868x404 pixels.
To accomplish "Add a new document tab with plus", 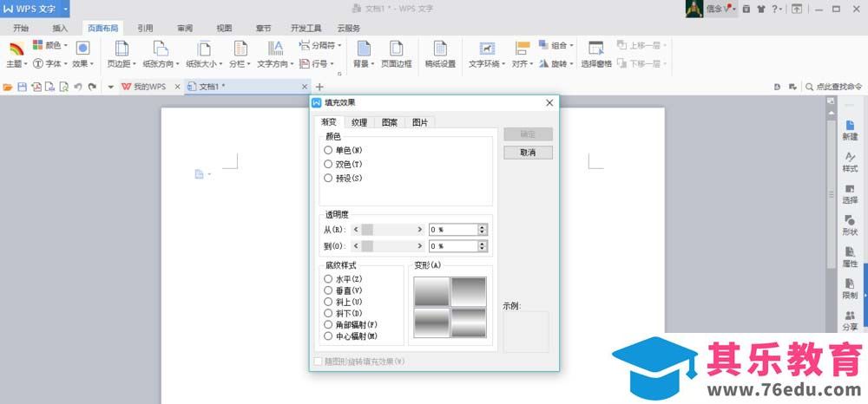I will tap(319, 87).
